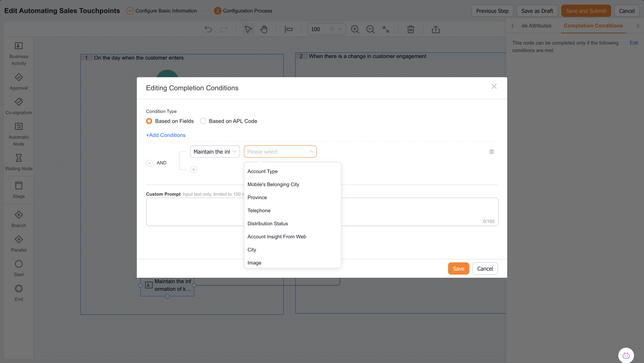Click the zoom in magnifier icon
644x363 pixels.
click(x=355, y=29)
